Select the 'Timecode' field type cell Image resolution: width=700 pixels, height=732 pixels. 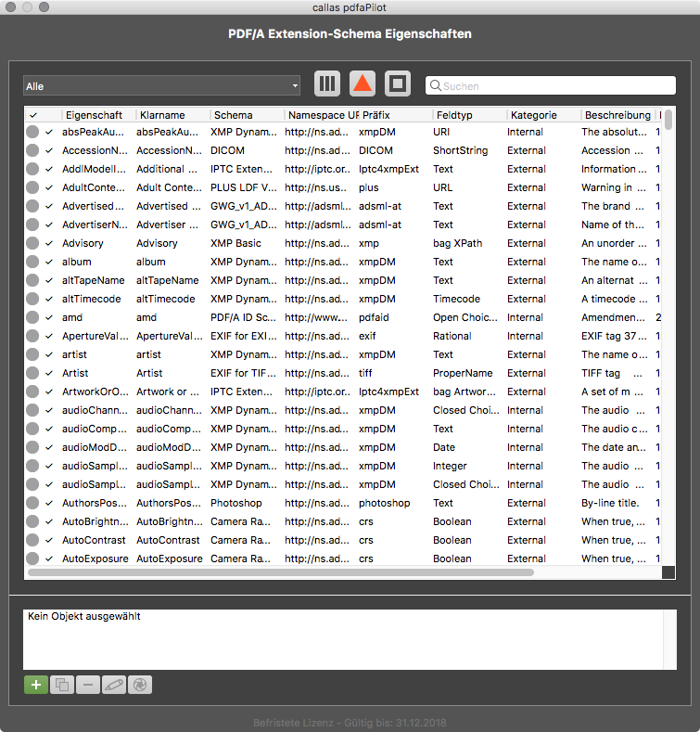click(456, 299)
